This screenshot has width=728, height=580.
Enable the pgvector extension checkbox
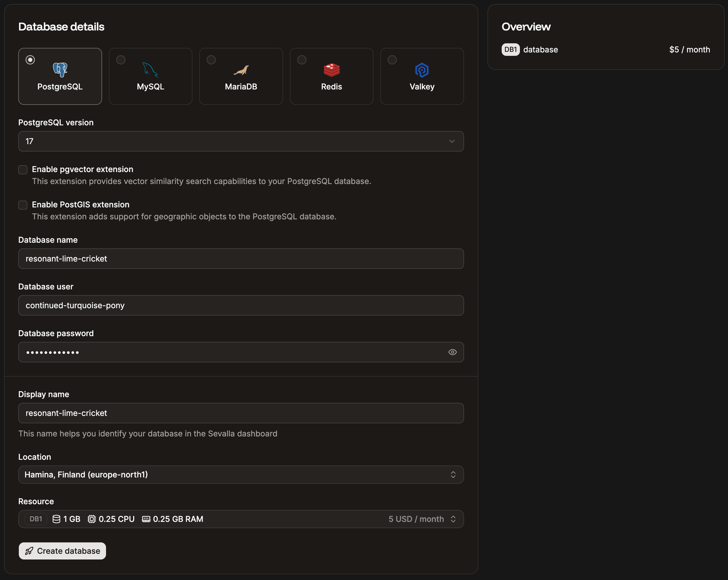[23, 170]
